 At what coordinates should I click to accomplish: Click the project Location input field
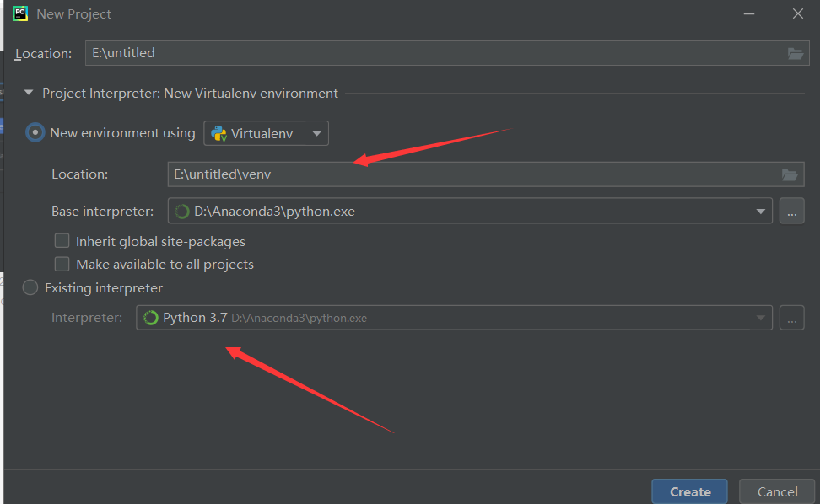337,52
